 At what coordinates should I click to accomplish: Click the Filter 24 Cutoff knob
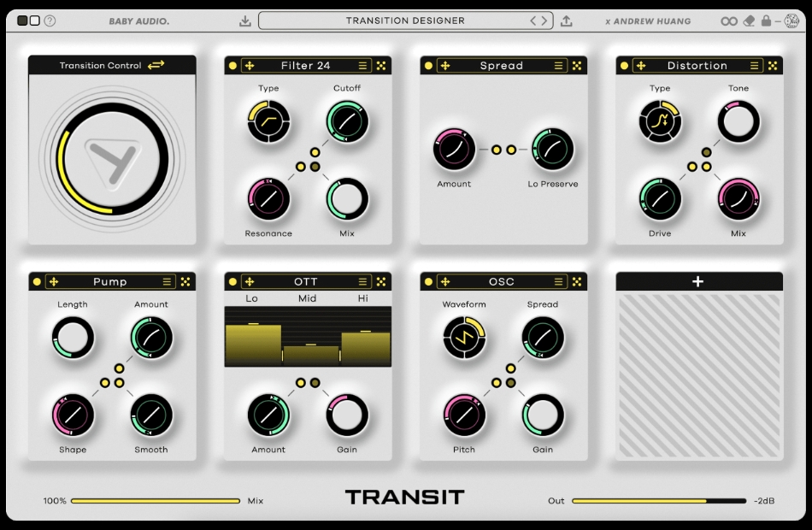coord(347,121)
